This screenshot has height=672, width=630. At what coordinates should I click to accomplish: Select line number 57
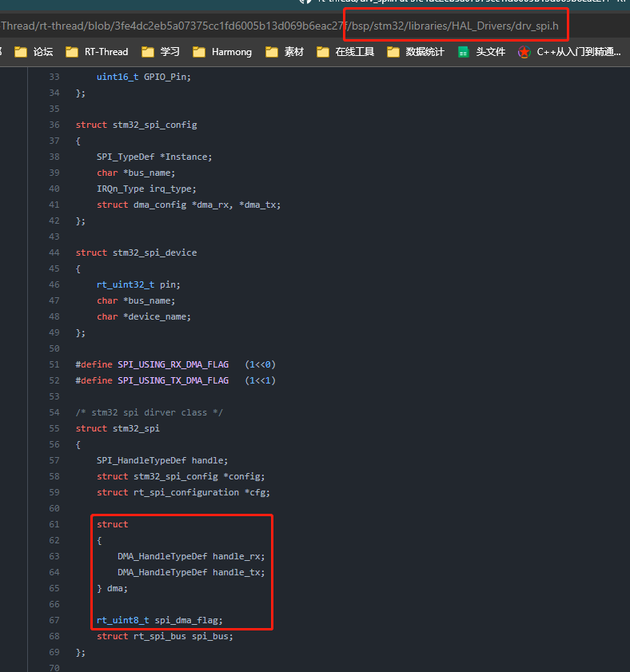tap(54, 460)
